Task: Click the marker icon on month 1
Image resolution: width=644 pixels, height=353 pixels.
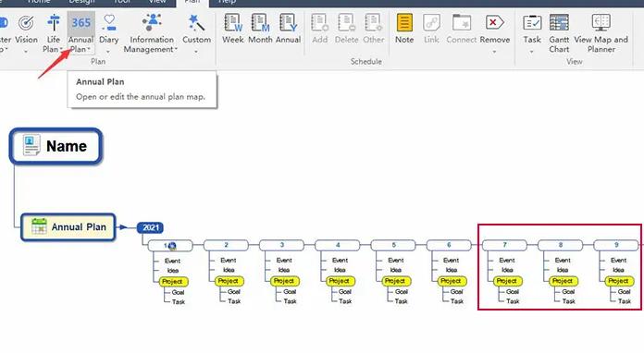Action: [x=172, y=246]
